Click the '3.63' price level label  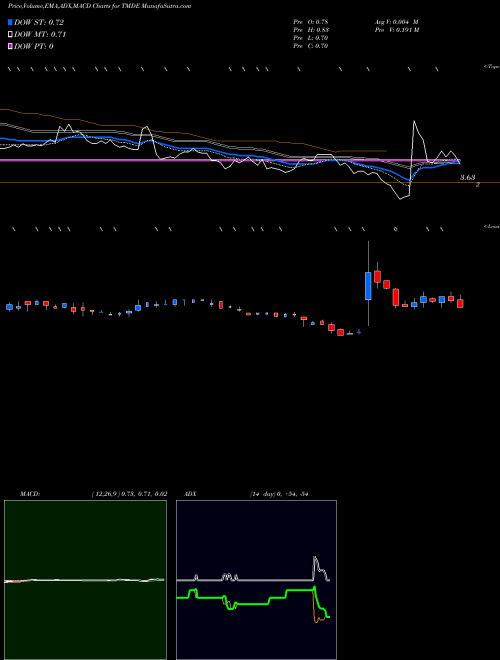tap(467, 178)
